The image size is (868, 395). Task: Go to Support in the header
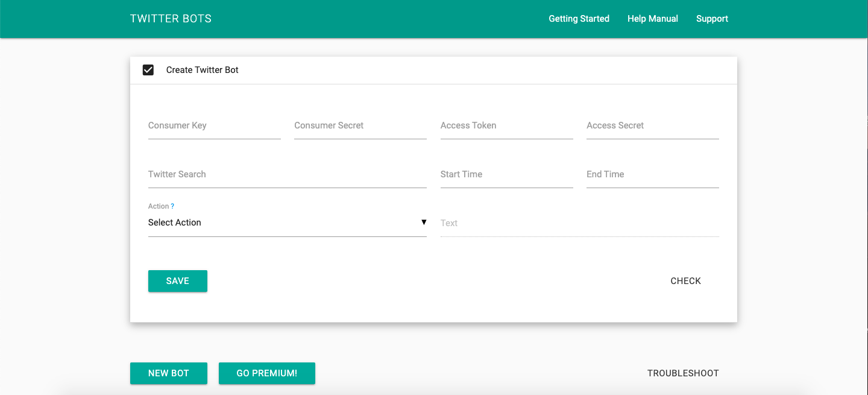[712, 19]
